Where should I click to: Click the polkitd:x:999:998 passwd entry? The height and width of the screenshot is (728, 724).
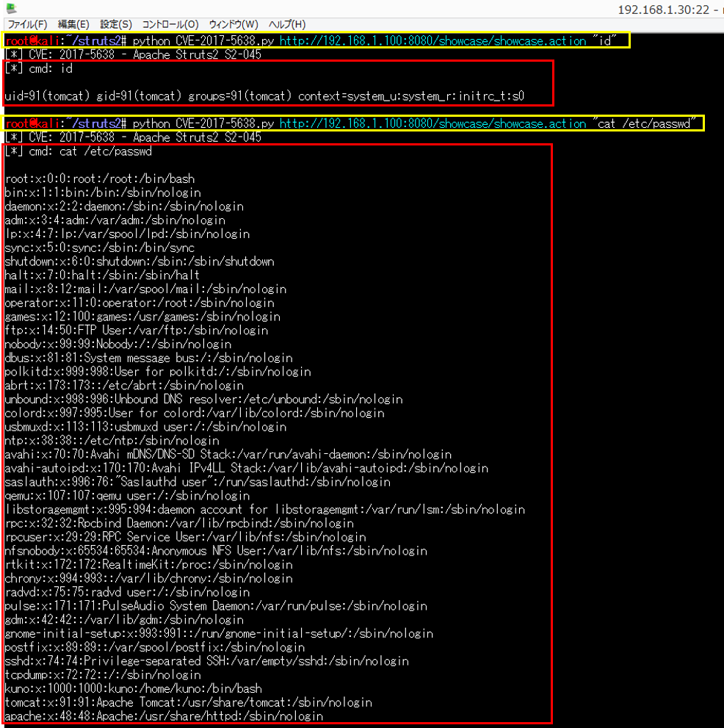(x=158, y=372)
